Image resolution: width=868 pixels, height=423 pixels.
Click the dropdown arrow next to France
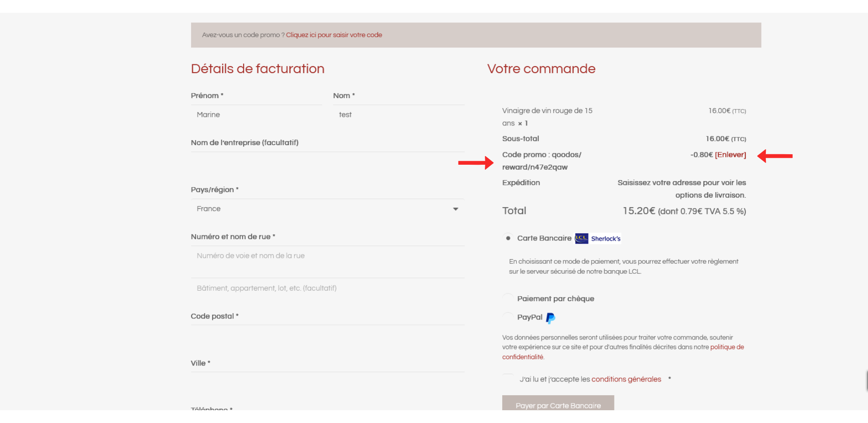[455, 209]
